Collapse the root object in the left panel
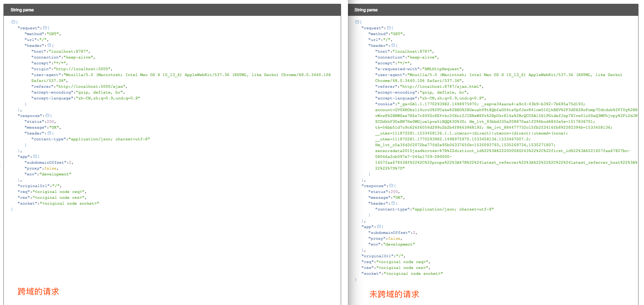 tap(13, 22)
